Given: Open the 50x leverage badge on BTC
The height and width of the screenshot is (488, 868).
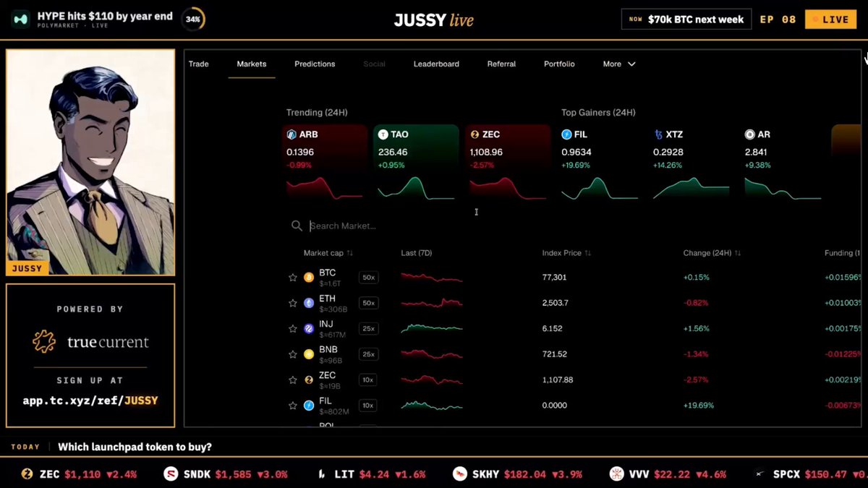Looking at the screenshot, I should click(369, 277).
